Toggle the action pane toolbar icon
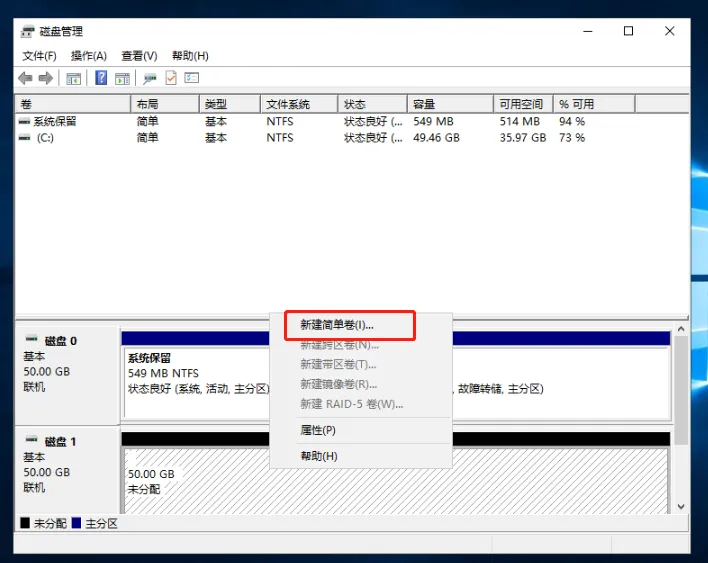 [122, 78]
